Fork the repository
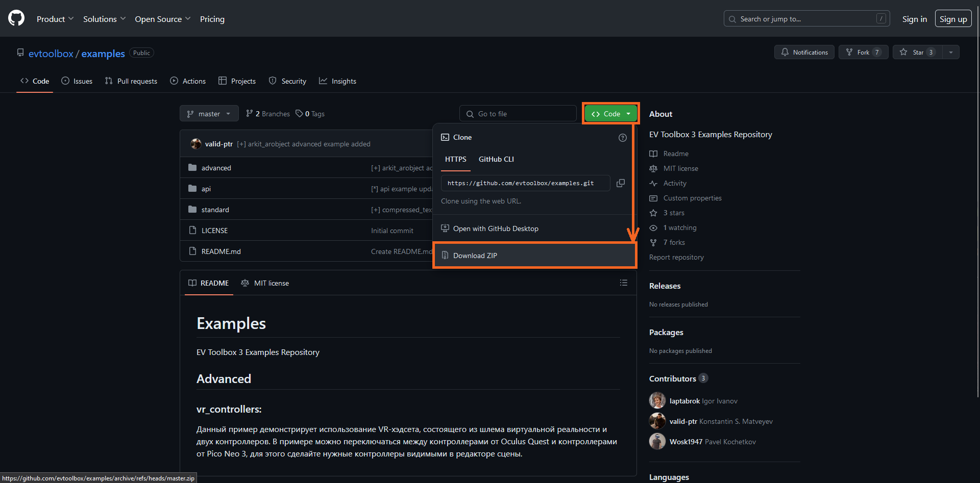The image size is (980, 483). click(863, 52)
